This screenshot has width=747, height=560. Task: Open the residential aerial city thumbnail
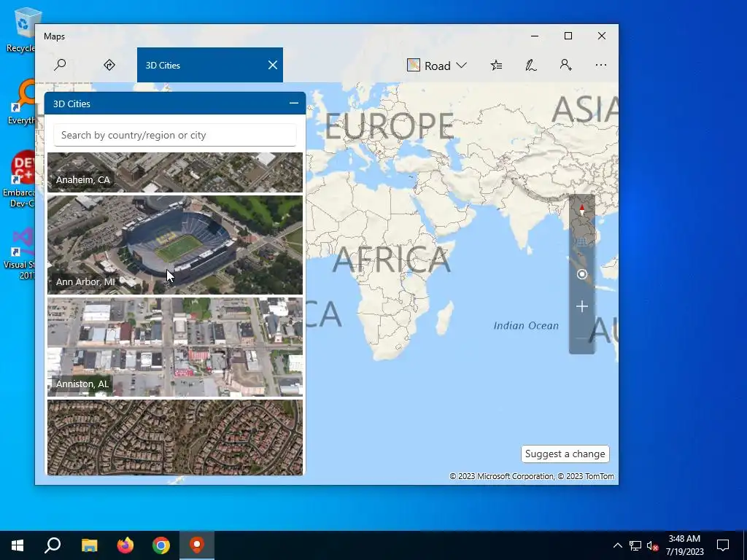[175, 437]
